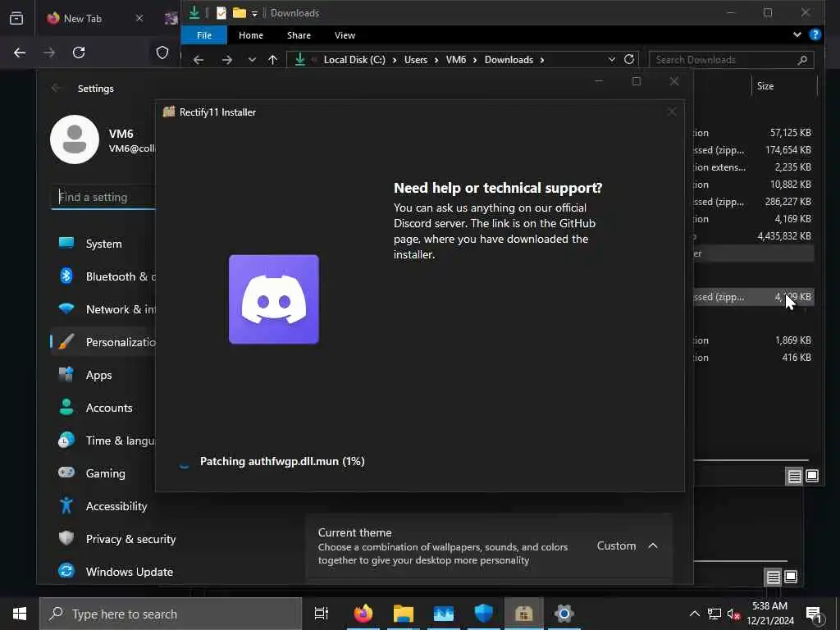Click the Wi-Fi network icon in sidebar
The width and height of the screenshot is (840, 630).
click(66, 309)
